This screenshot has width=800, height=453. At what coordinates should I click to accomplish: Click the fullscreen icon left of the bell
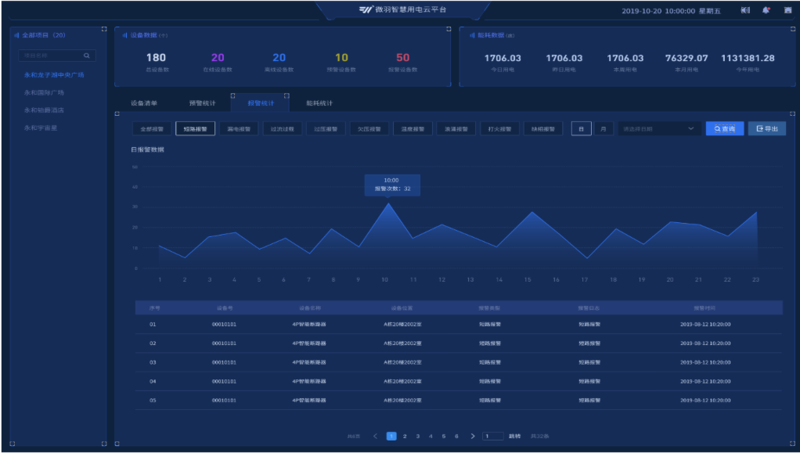tap(745, 10)
